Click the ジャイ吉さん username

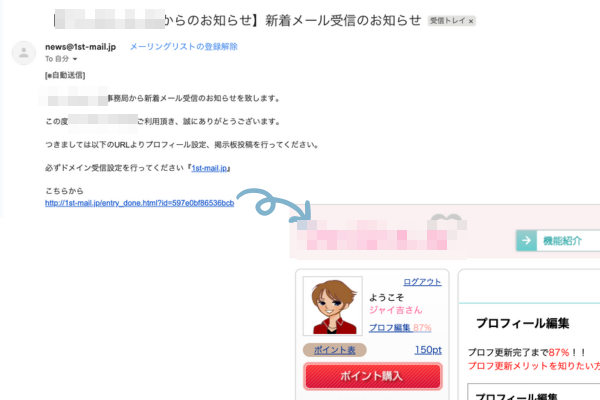tap(396, 310)
